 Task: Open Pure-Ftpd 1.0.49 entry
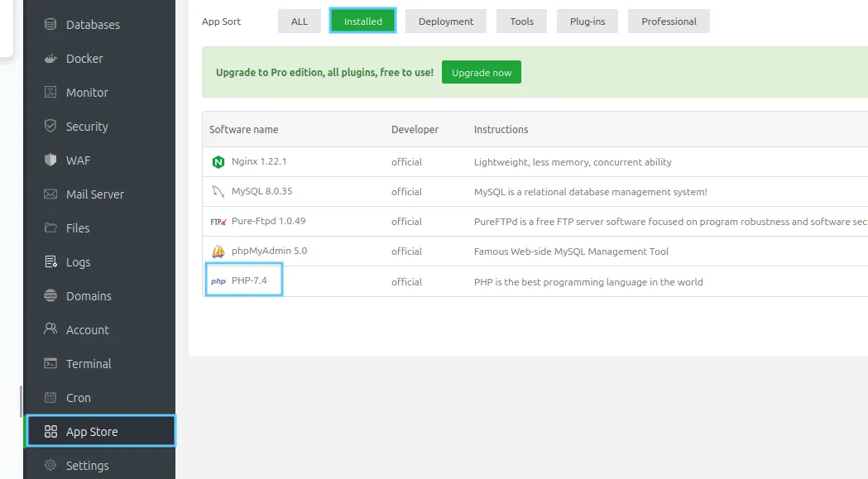point(268,220)
